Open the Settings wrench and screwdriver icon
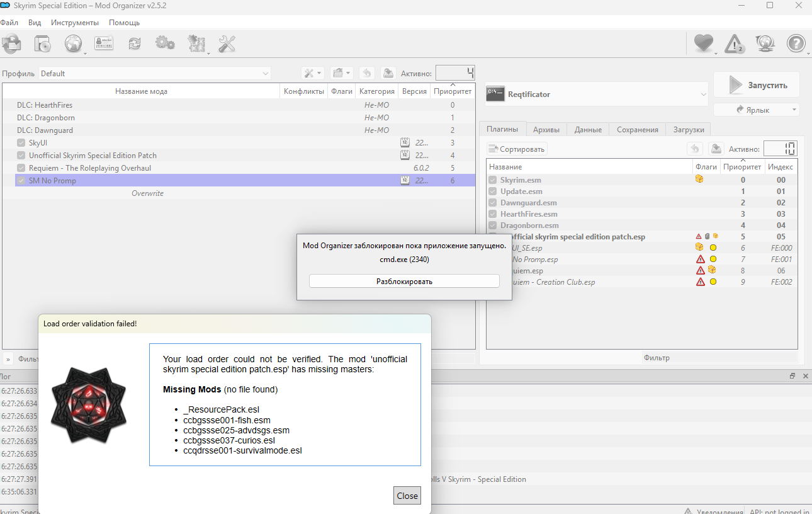This screenshot has height=514, width=812. (x=227, y=43)
